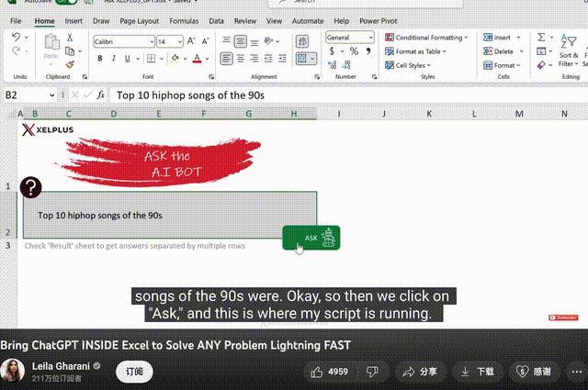Apply the fill color bucket
The image size is (588, 390).
175,58
